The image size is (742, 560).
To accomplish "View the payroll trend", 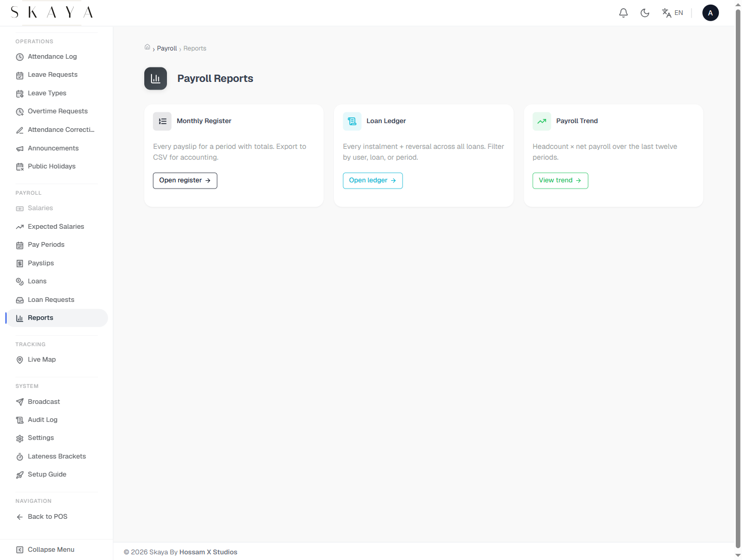I will tap(560, 181).
